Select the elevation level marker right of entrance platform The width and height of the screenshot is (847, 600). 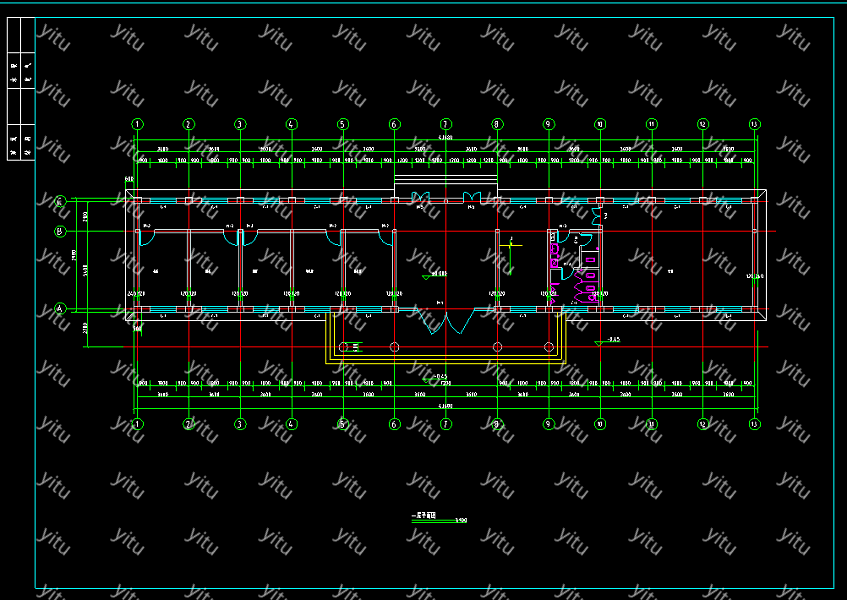click(602, 342)
